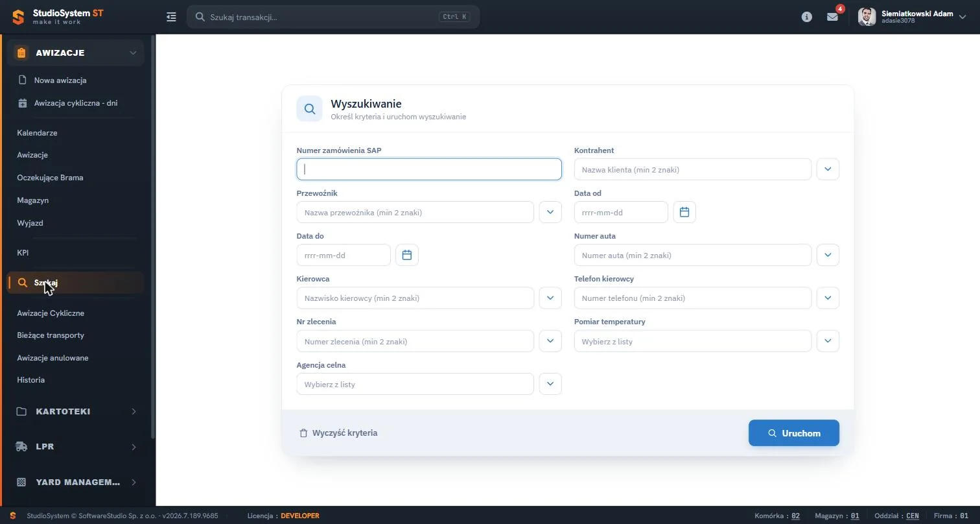980x524 pixels.
Task: Click Firma value 01
Action: 964,516
